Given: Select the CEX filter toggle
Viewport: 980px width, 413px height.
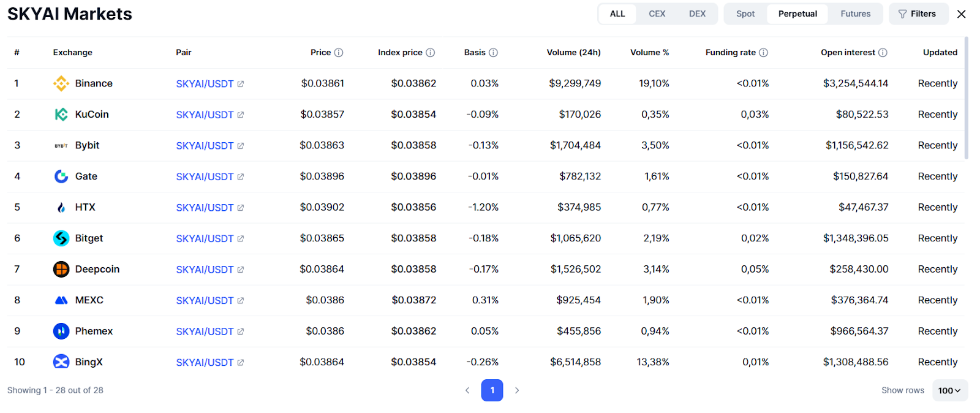Looking at the screenshot, I should (657, 14).
